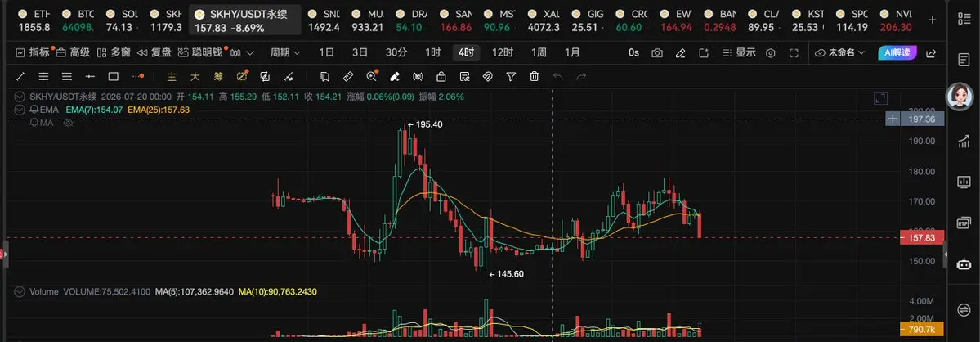This screenshot has width=980, height=342.
Task: Open the 显示 display options menu
Action: point(739,53)
